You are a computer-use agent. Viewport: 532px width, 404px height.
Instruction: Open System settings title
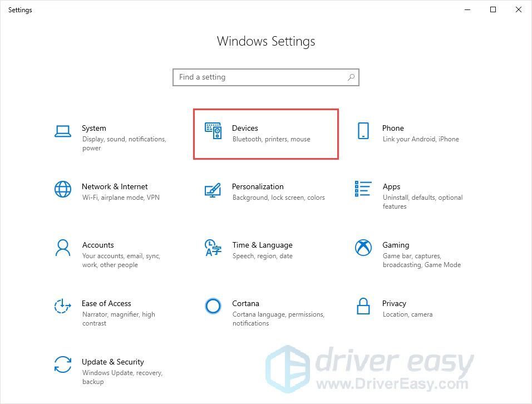pos(94,128)
